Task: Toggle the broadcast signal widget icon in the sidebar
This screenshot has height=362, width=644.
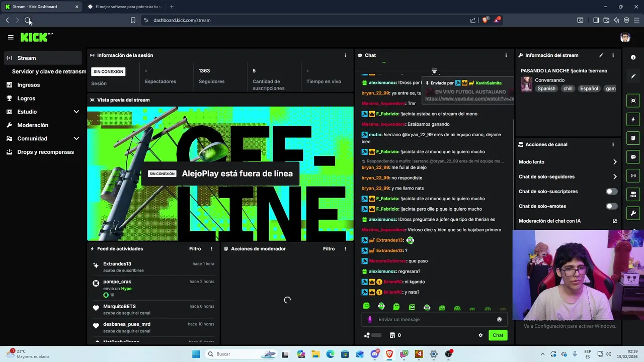Action: 633,175
